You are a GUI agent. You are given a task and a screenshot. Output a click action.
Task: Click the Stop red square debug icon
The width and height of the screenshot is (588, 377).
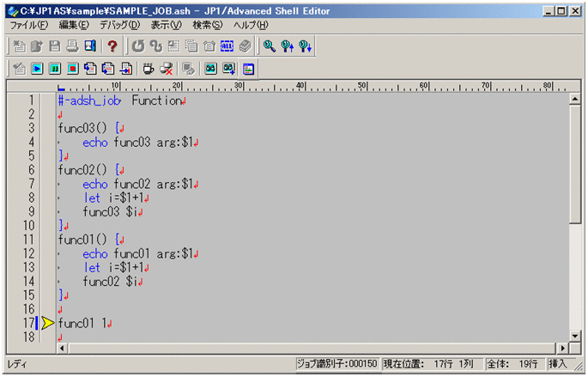point(73,69)
